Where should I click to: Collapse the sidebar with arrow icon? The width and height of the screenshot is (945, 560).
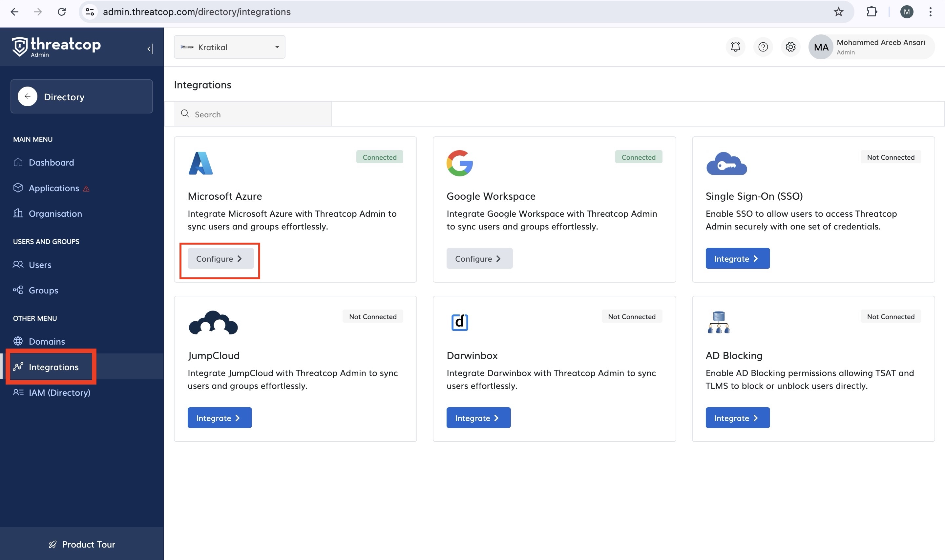(x=150, y=49)
